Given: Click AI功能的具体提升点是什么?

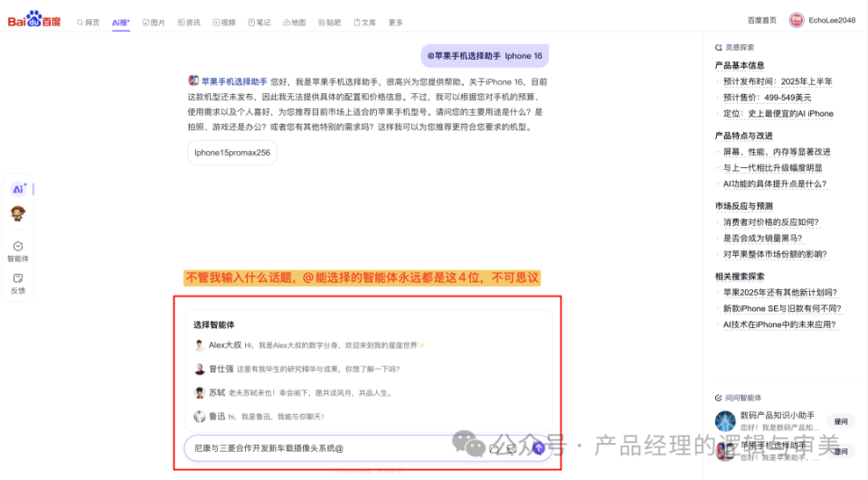Looking at the screenshot, I should (775, 184).
